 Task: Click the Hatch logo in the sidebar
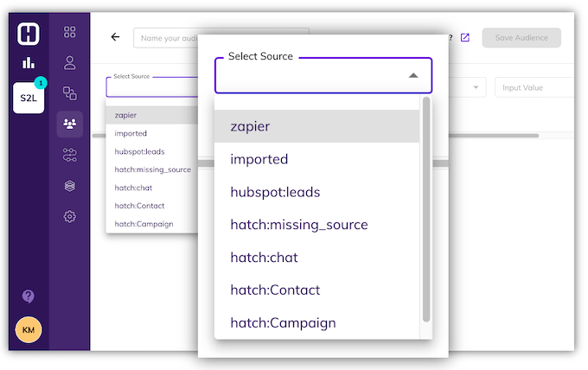pos(29,33)
